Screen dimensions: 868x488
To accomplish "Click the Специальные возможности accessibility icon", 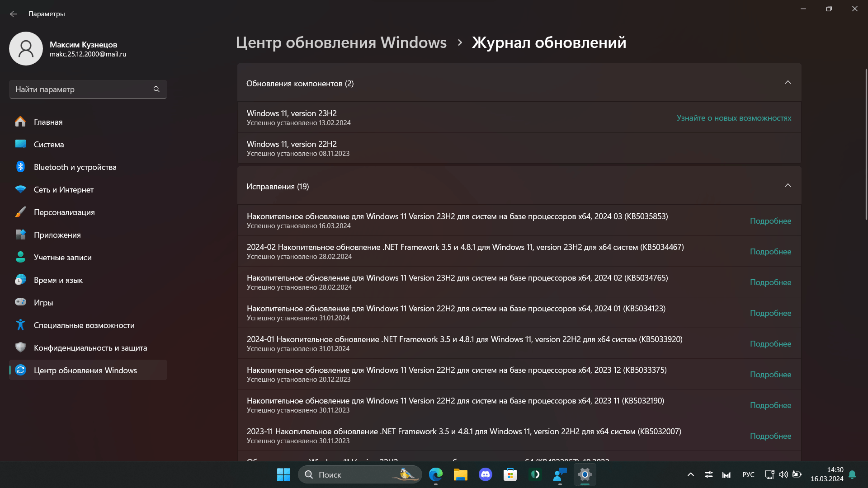I will (x=20, y=325).
